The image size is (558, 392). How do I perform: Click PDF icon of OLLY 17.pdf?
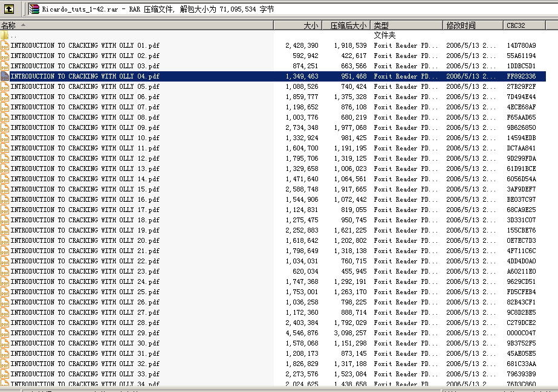click(5, 210)
